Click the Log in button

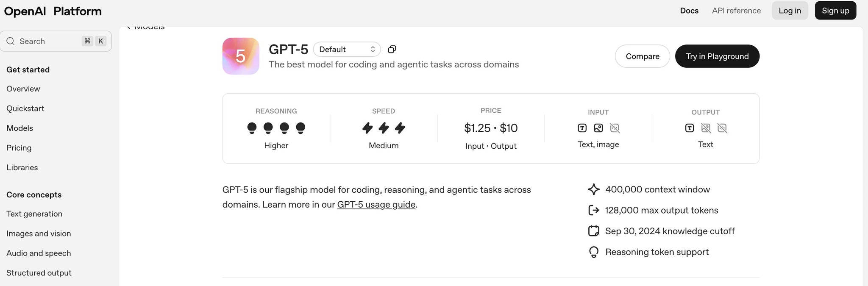(790, 11)
